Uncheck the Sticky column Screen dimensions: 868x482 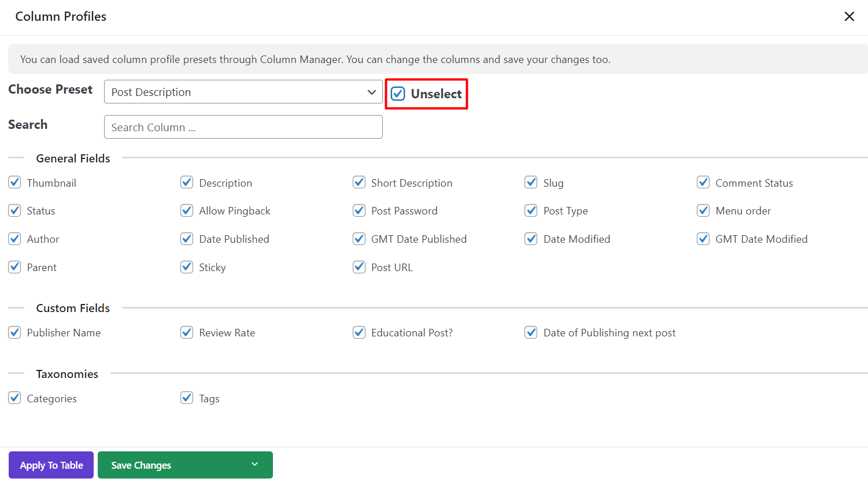pos(187,267)
